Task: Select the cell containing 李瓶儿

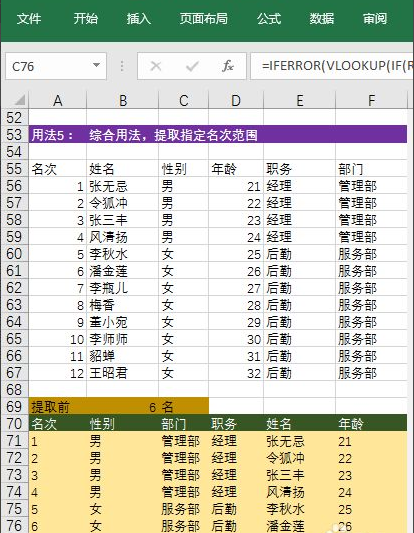Action: click(122, 288)
